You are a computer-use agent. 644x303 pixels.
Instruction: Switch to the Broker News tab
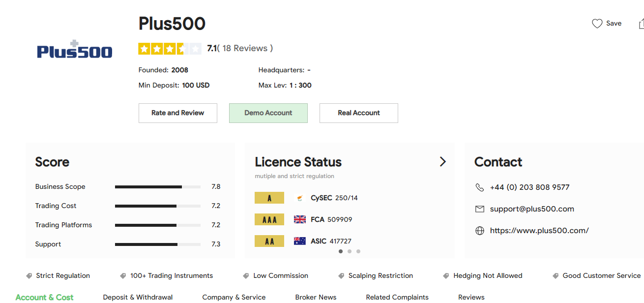pos(316,298)
